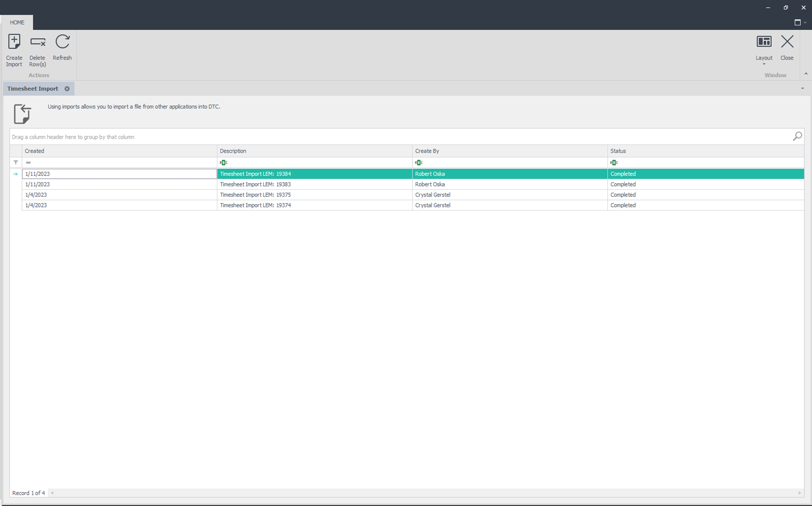This screenshot has height=506, width=812.
Task: Open the grid search magnifier
Action: pos(797,136)
